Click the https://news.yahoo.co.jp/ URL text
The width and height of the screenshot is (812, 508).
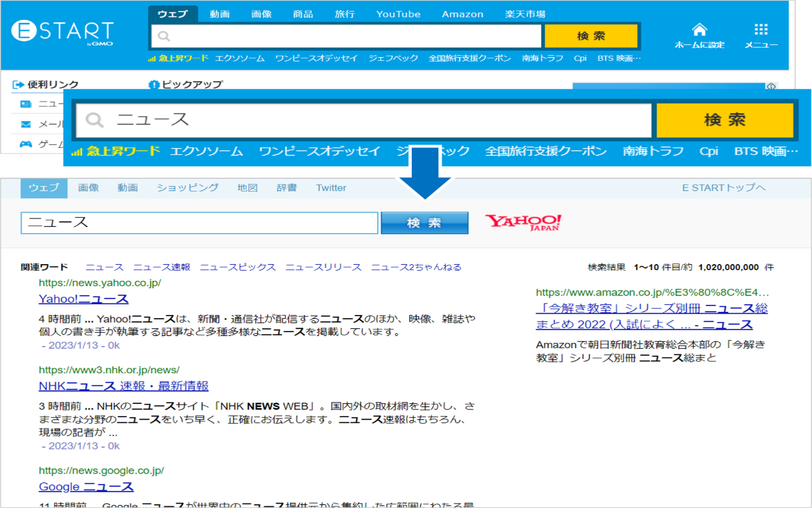(100, 283)
